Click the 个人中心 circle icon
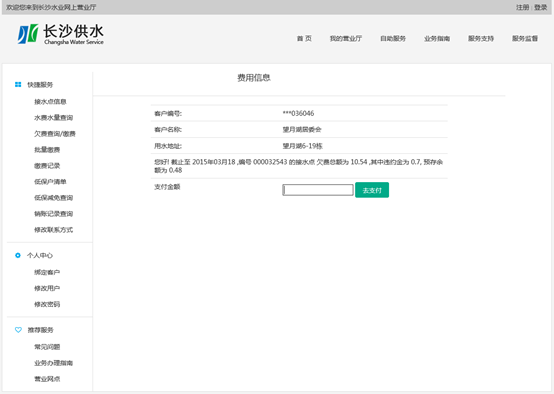The height and width of the screenshot is (394, 554). tap(18, 255)
